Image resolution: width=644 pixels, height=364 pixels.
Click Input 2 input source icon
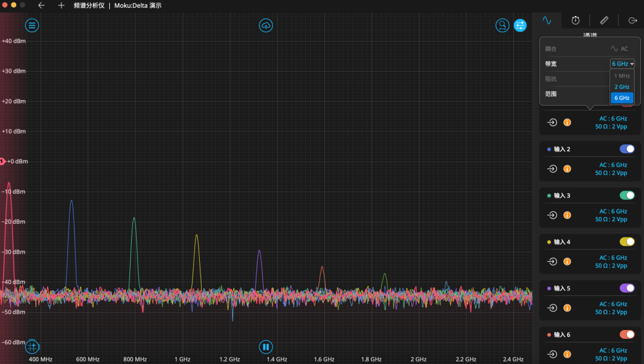click(x=552, y=169)
